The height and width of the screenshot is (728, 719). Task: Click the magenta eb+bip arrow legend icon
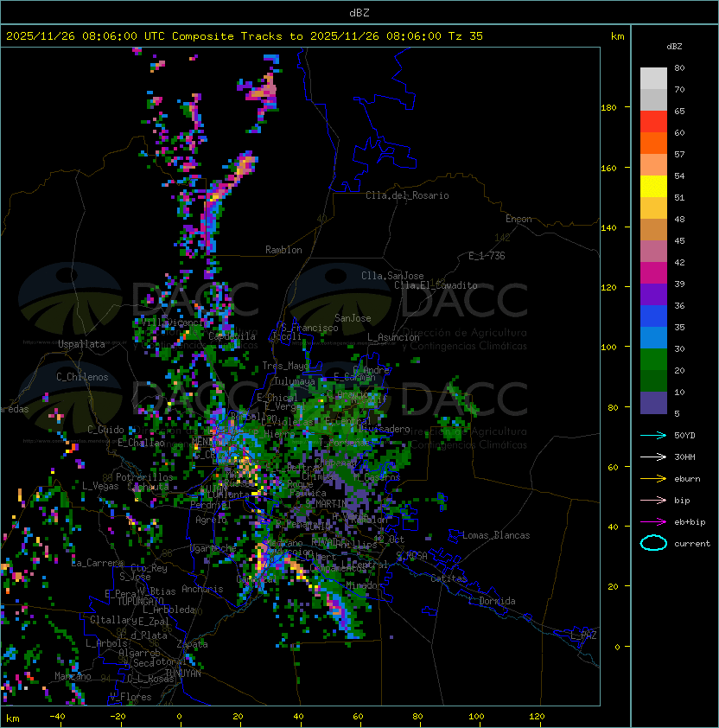pyautogui.click(x=653, y=522)
